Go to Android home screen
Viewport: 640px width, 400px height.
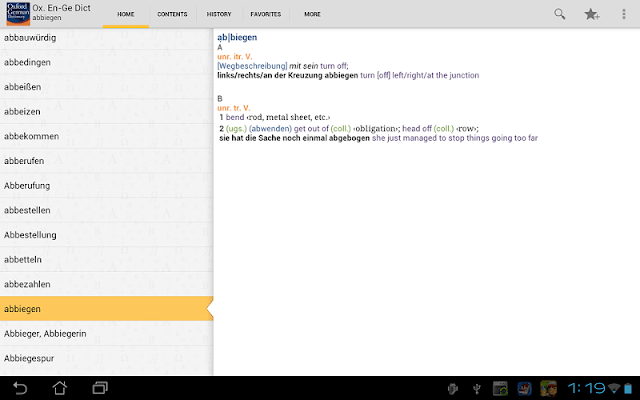click(x=60, y=388)
